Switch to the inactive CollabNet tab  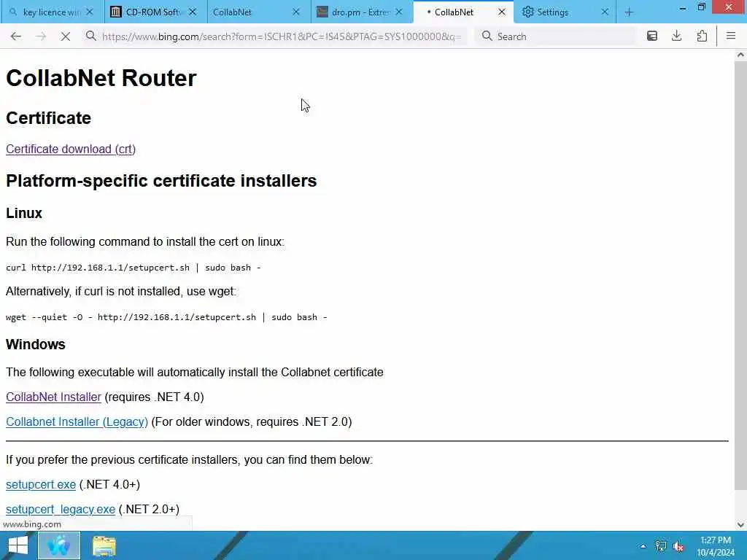[252, 12]
